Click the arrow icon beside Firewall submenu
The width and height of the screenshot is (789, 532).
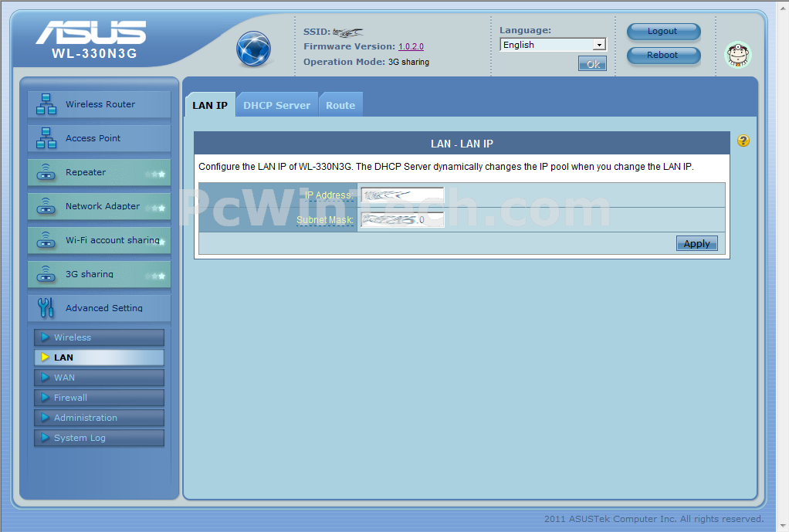pos(45,398)
